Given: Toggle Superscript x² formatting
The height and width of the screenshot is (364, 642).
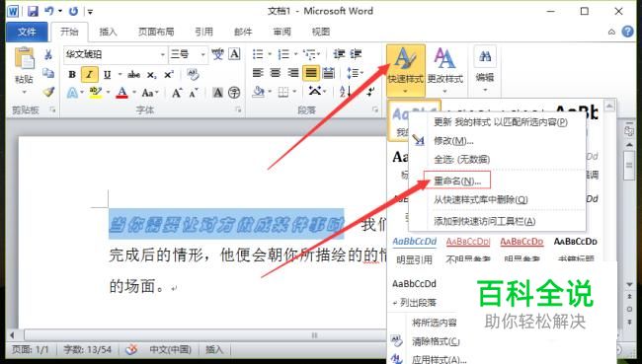Looking at the screenshot, I should point(169,74).
